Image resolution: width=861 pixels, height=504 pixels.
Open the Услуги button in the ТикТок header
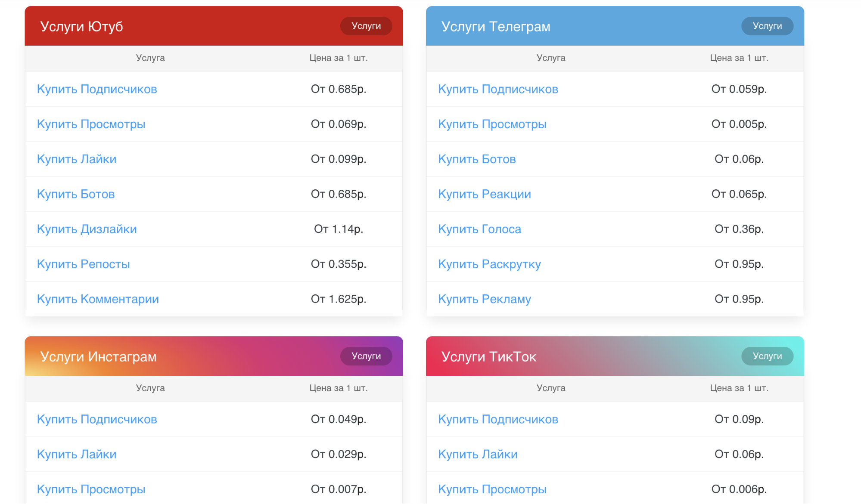pyautogui.click(x=767, y=356)
